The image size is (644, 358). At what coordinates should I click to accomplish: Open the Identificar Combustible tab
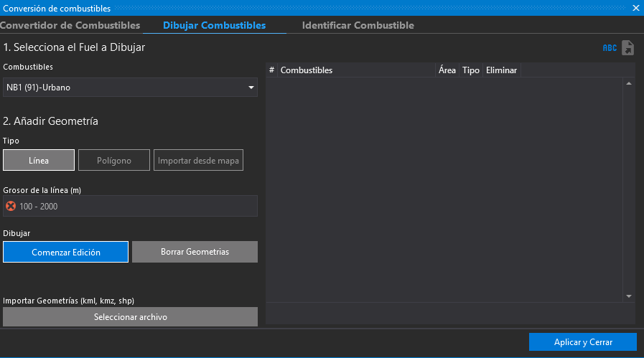[358, 25]
